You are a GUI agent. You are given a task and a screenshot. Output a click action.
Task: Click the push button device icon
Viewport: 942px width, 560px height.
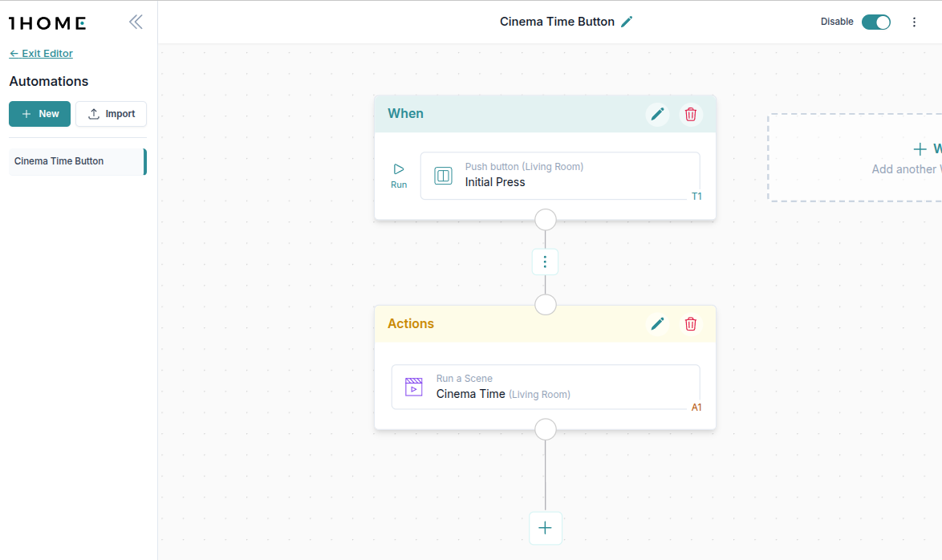coord(443,176)
